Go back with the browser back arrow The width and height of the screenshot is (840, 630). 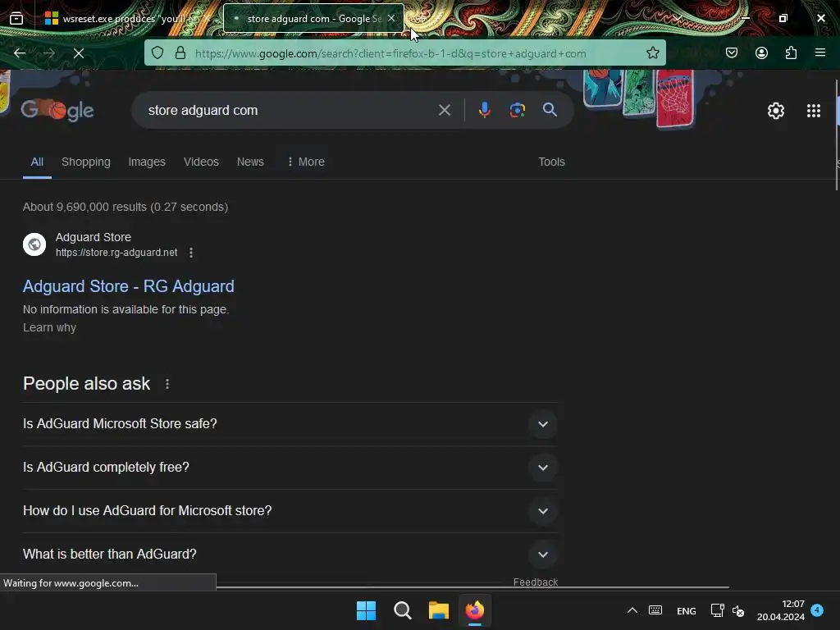tap(20, 53)
